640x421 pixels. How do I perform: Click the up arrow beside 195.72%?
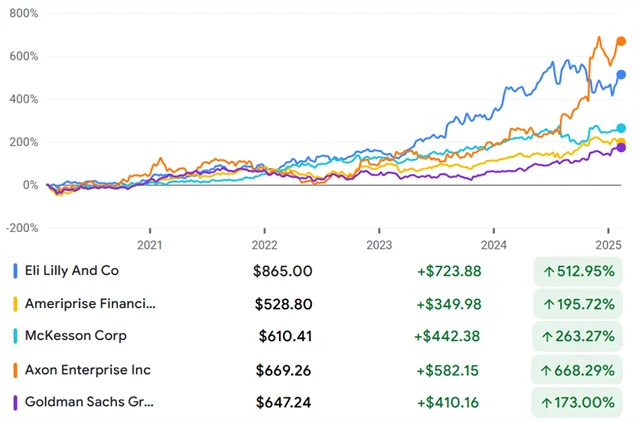tap(549, 304)
